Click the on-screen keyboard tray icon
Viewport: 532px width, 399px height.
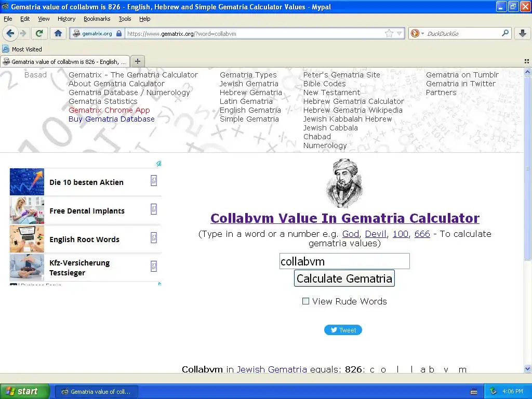coord(474,392)
